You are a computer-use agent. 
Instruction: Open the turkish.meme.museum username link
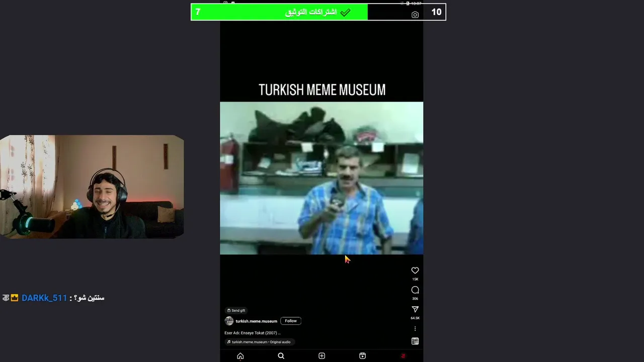click(256, 321)
